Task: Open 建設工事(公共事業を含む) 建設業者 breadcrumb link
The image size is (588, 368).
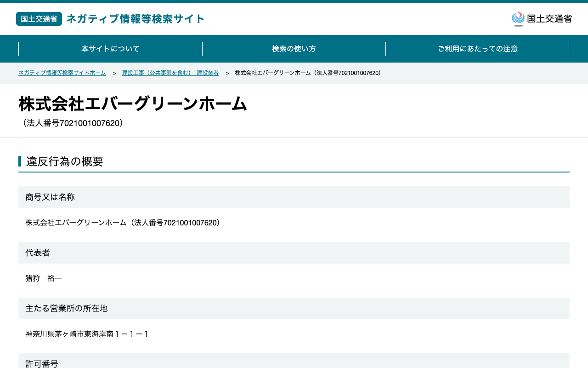Action: pyautogui.click(x=170, y=73)
